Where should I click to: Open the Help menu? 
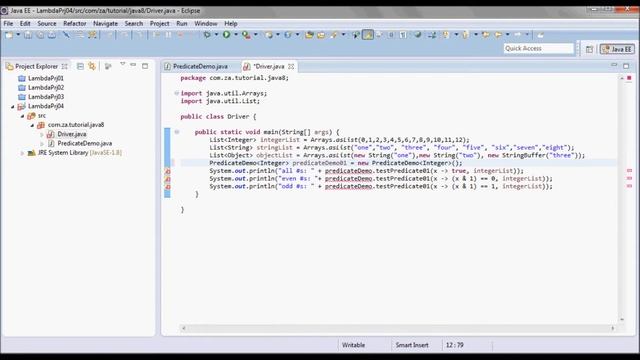coord(231,24)
